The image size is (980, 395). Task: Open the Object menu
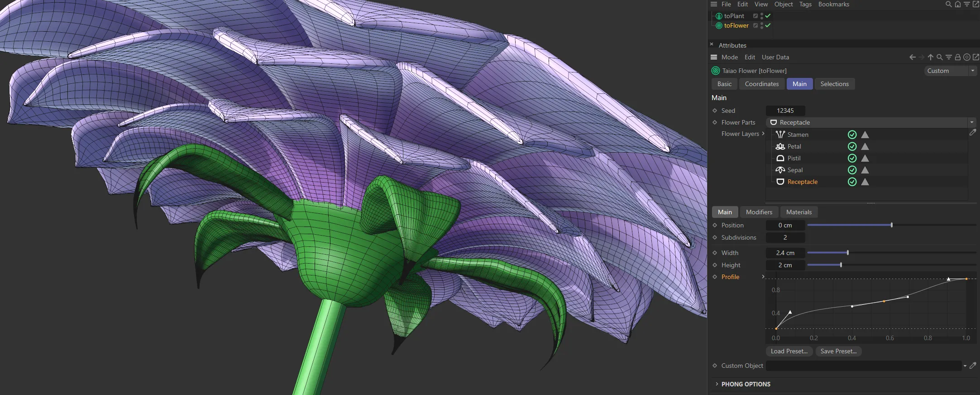(784, 4)
